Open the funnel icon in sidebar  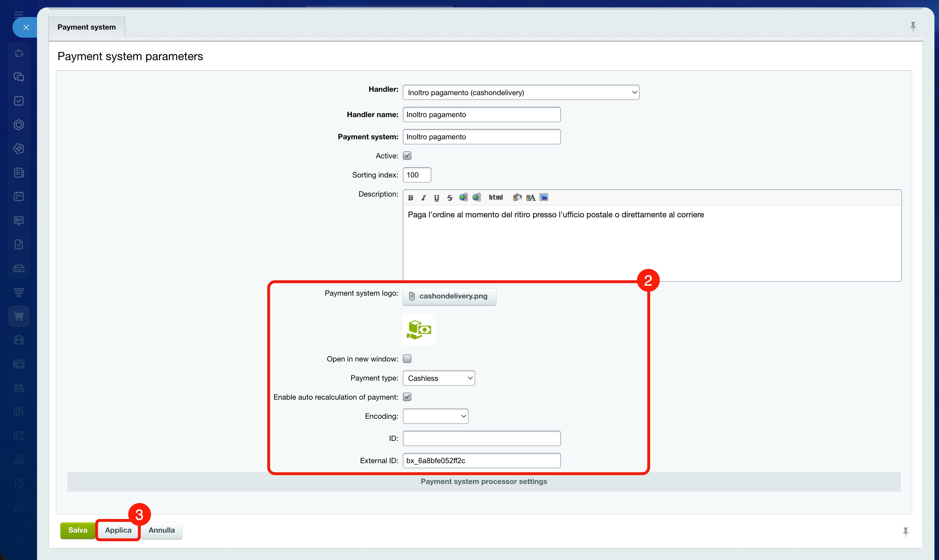(x=19, y=292)
